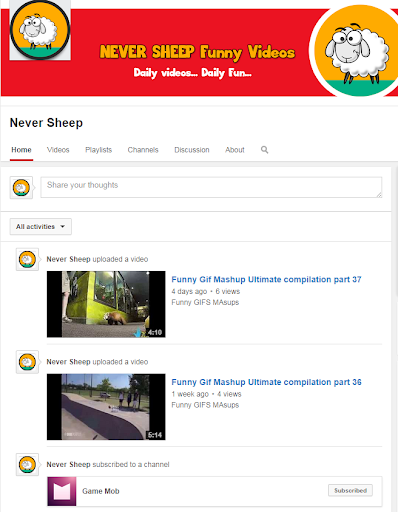The width and height of the screenshot is (398, 512).
Task: Toggle the Subscribed button for Game Mob
Action: click(x=350, y=490)
